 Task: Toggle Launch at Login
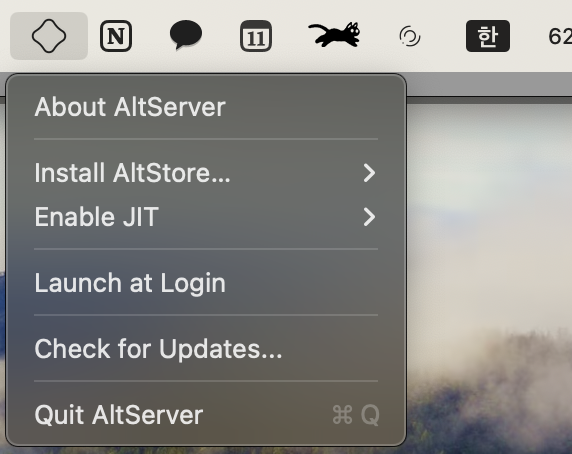[x=206, y=283]
